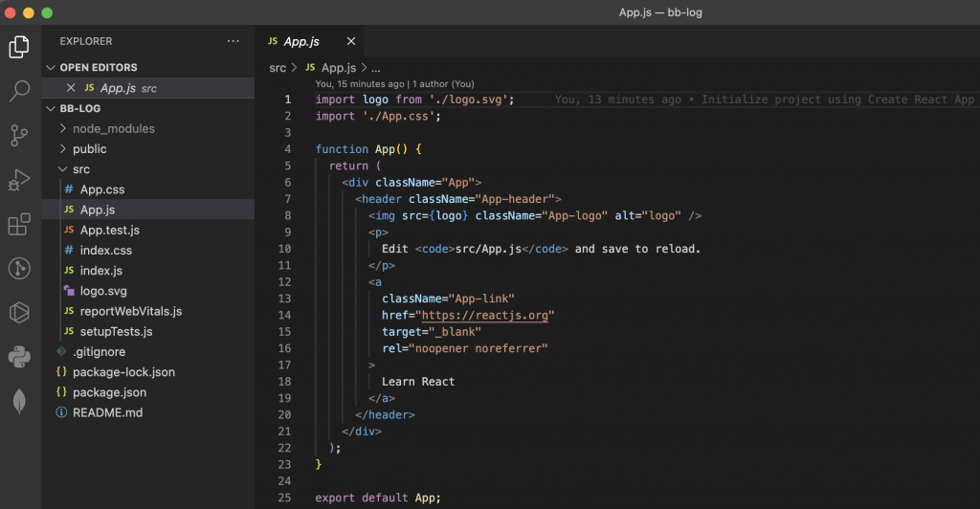
Task: Open the Extensions view
Action: pyautogui.click(x=19, y=224)
